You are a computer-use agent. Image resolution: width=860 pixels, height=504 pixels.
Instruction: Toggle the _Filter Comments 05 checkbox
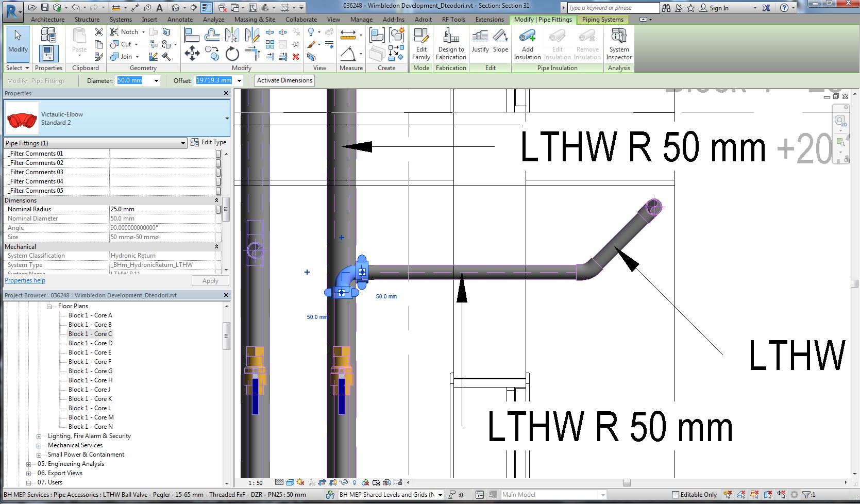pos(218,191)
